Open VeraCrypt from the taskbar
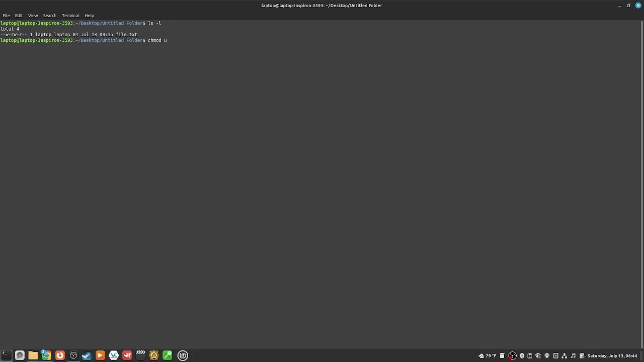The image size is (644, 362). tap(114, 355)
